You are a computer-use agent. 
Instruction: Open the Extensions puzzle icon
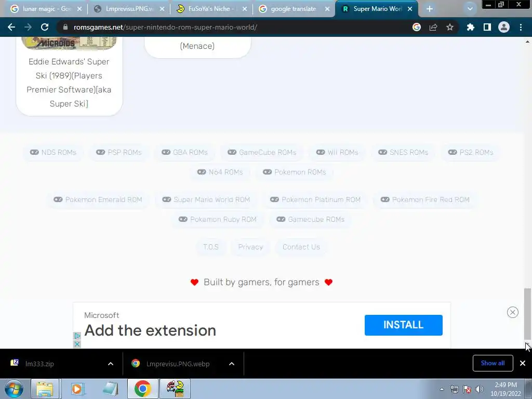click(x=470, y=27)
